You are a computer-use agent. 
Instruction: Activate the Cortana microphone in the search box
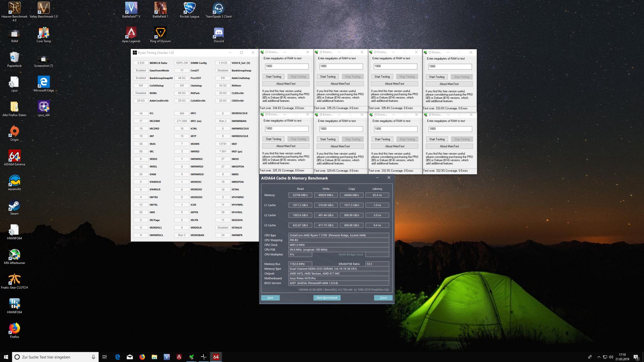[93, 357]
